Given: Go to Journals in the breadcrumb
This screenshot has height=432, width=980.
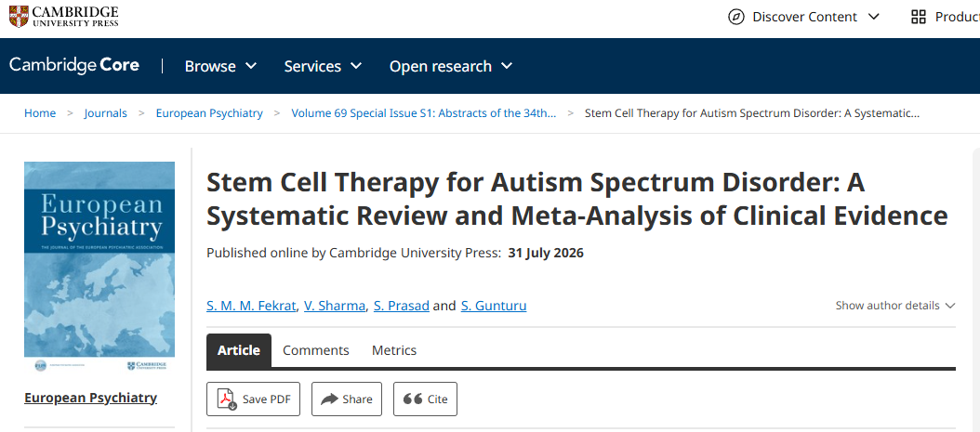Looking at the screenshot, I should point(106,113).
